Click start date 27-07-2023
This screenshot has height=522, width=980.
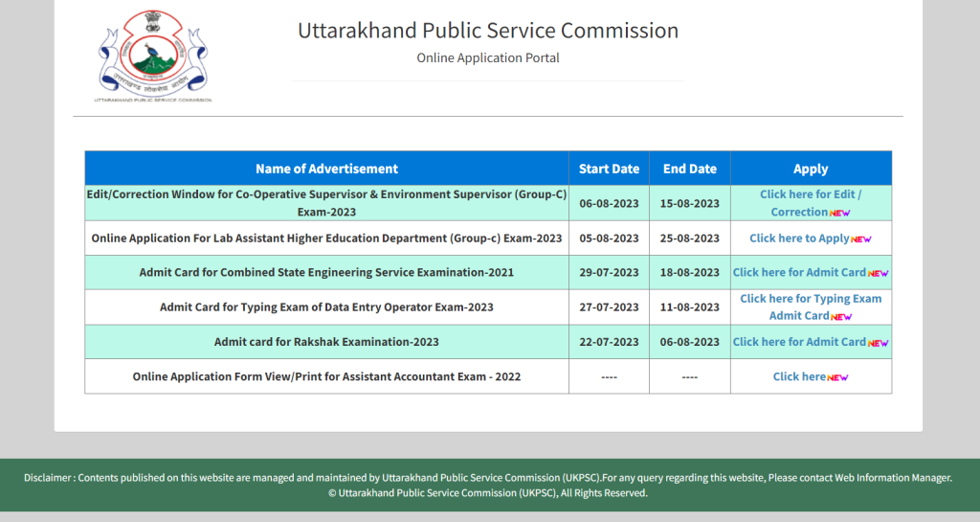click(x=609, y=306)
